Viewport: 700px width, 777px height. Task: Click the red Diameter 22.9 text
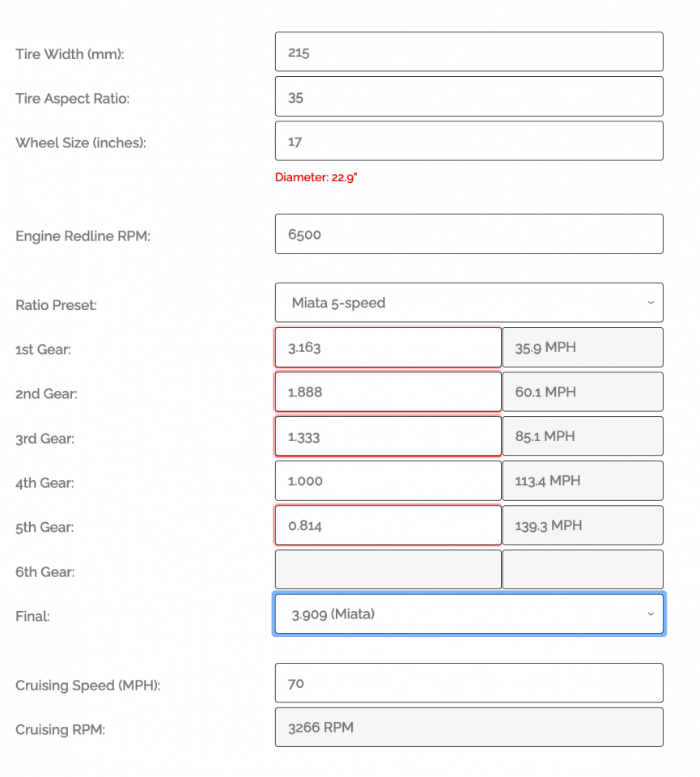tap(316, 177)
